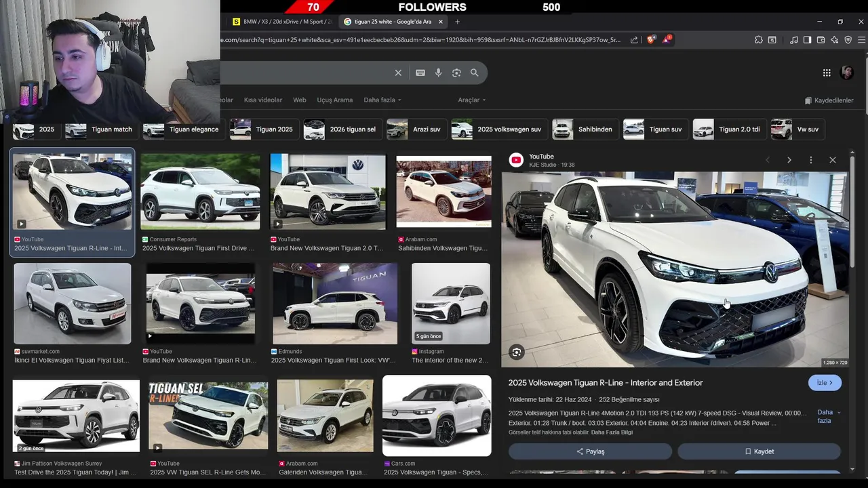
Task: Select the Tiguan suv chip
Action: click(x=654, y=129)
